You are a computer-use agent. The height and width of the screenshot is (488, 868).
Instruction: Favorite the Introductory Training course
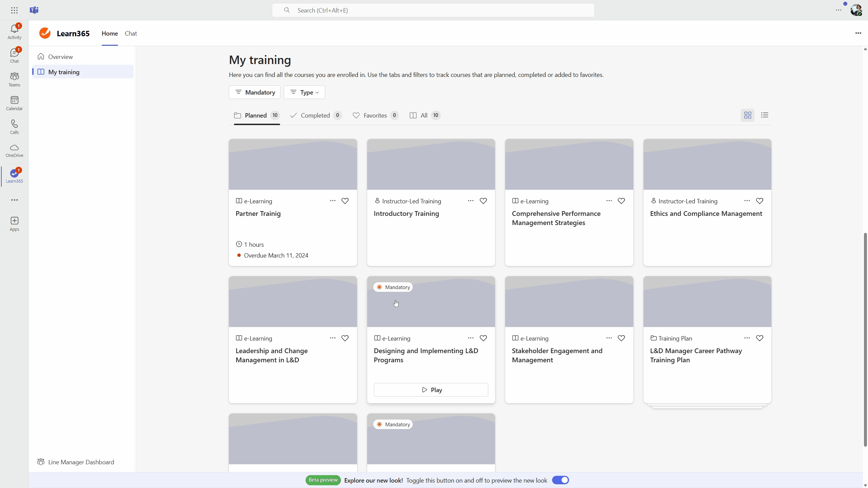click(x=483, y=201)
